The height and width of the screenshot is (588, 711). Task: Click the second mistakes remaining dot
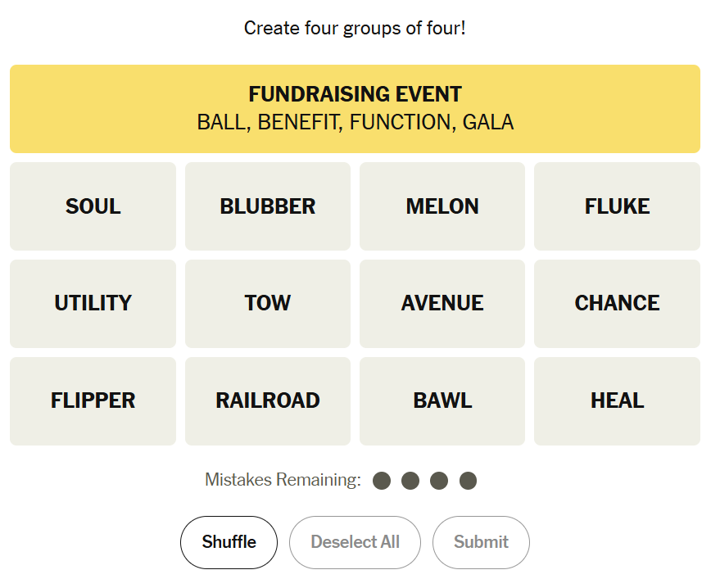tap(410, 481)
